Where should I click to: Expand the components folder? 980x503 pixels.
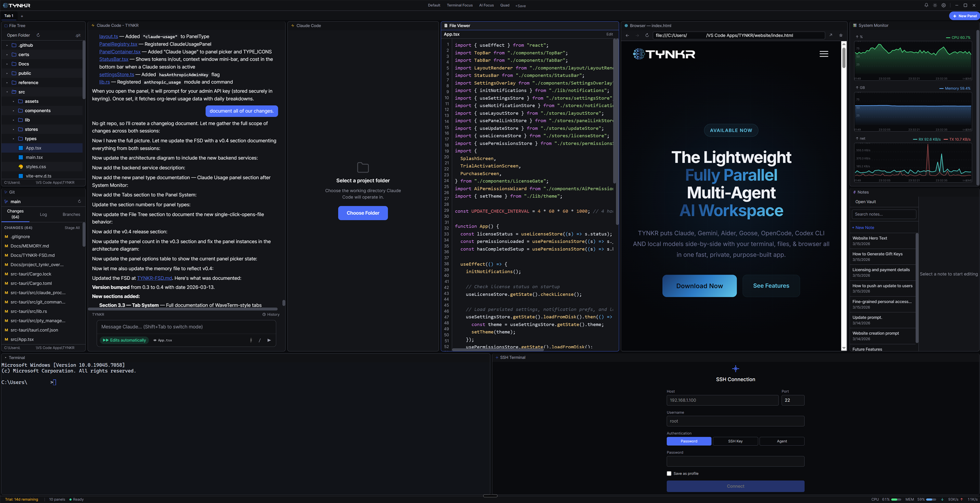pos(13,111)
